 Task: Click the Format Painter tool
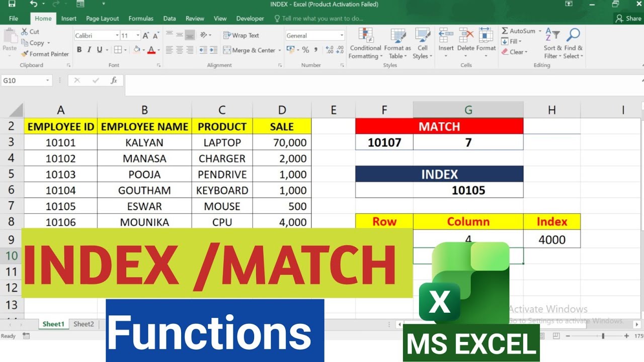(44, 54)
